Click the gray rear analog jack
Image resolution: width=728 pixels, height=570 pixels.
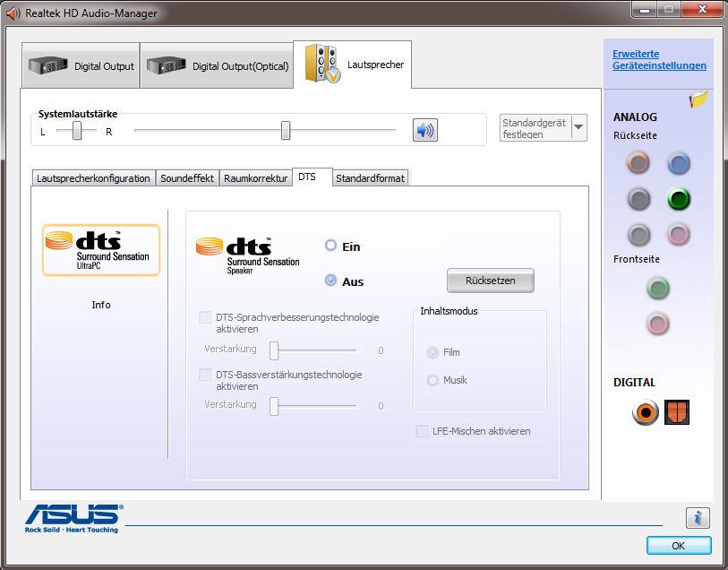638,235
